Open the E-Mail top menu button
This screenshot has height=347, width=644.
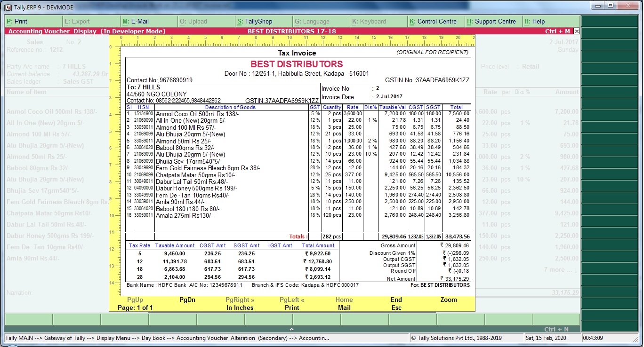pos(149,21)
